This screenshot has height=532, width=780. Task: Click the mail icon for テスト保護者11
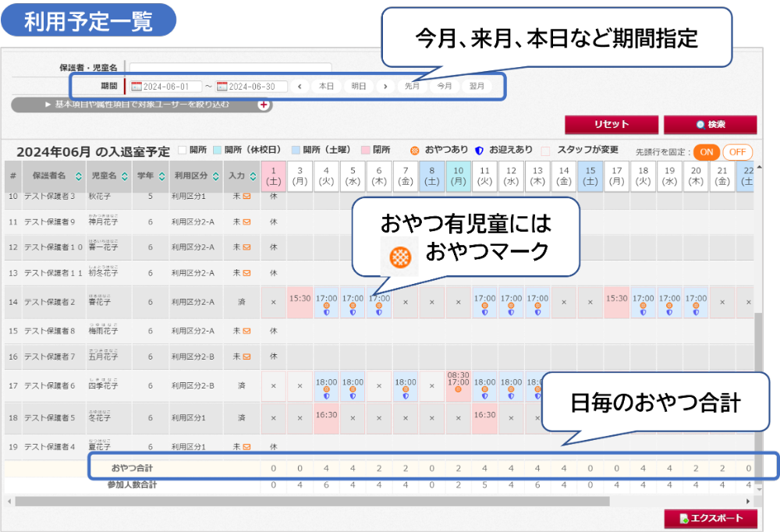(246, 273)
